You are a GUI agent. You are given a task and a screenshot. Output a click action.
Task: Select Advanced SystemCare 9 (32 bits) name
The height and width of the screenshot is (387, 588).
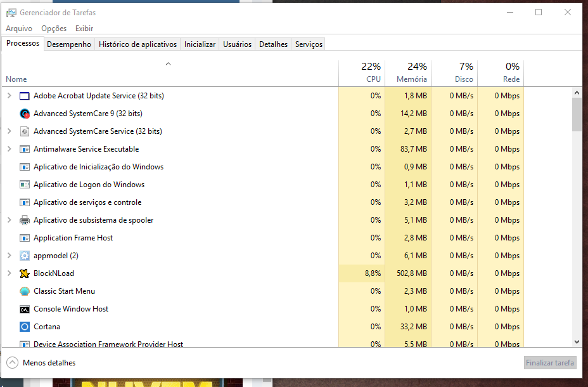click(x=87, y=114)
